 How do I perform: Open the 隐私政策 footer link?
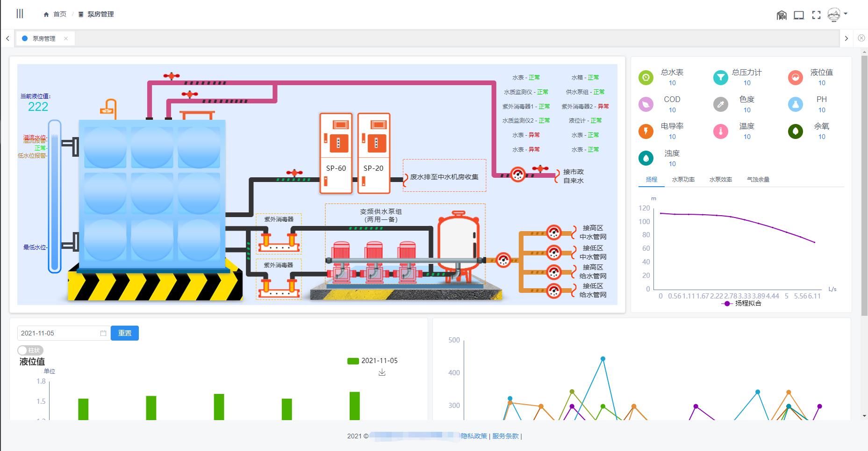click(474, 436)
